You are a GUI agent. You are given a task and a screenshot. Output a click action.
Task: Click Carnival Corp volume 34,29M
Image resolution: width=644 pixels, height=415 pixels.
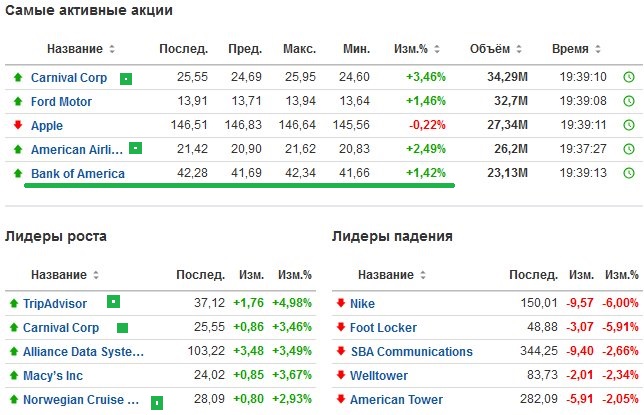(507, 77)
